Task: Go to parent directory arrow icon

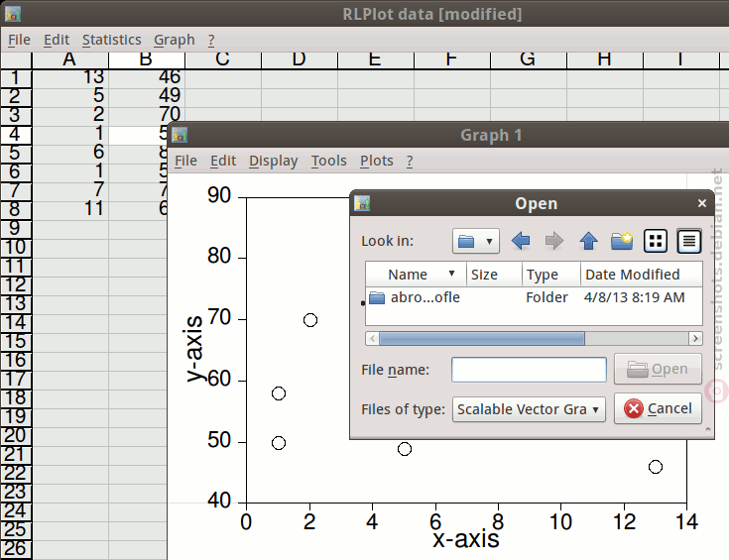Action: (588, 241)
